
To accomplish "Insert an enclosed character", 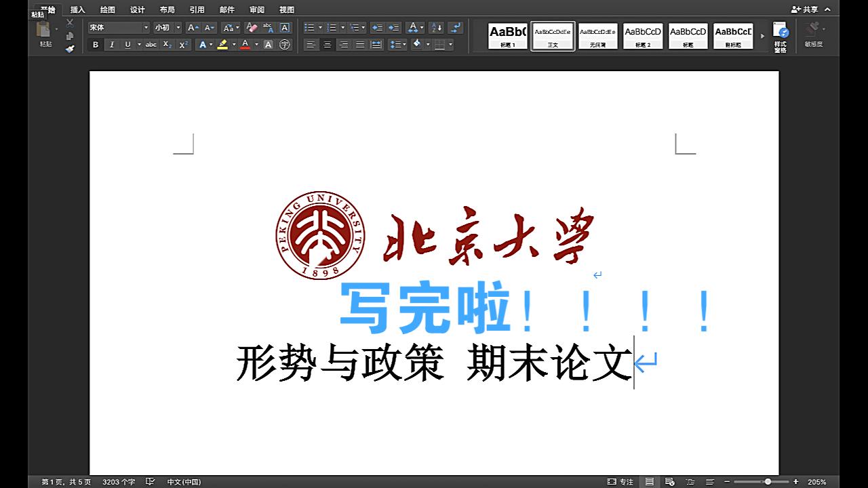I will pyautogui.click(x=285, y=45).
